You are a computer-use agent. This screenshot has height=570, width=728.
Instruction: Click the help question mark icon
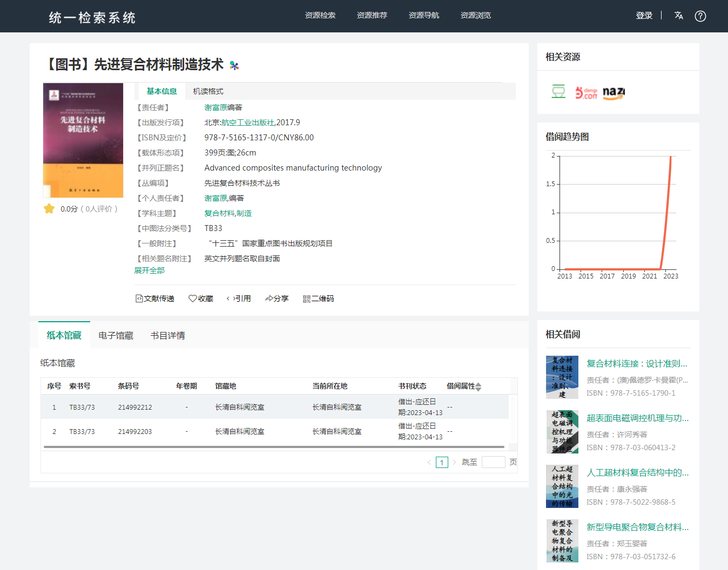point(700,16)
